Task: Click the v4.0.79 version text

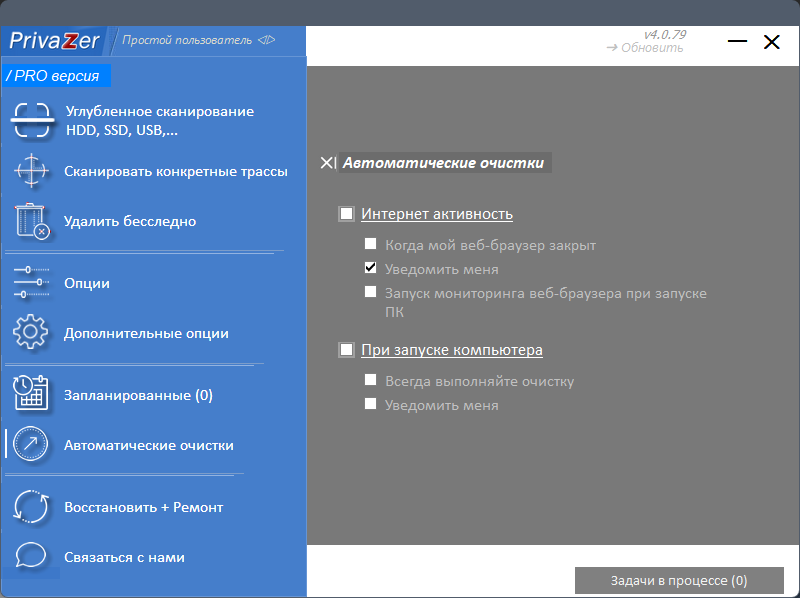Action: pos(665,34)
